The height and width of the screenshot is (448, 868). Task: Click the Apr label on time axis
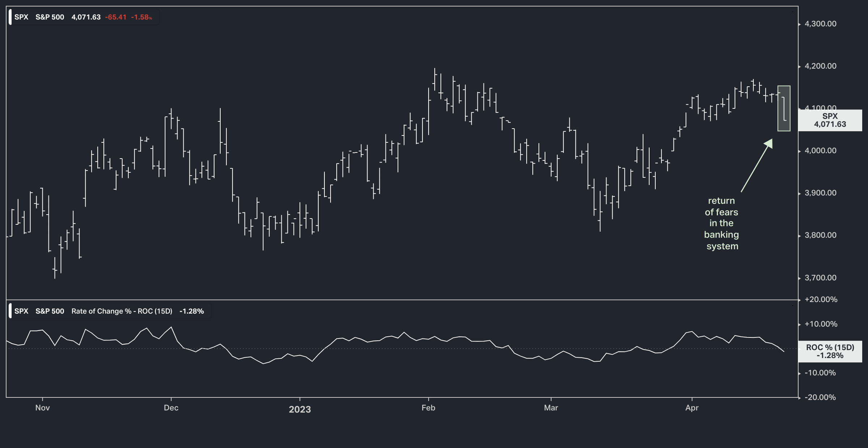coord(692,408)
